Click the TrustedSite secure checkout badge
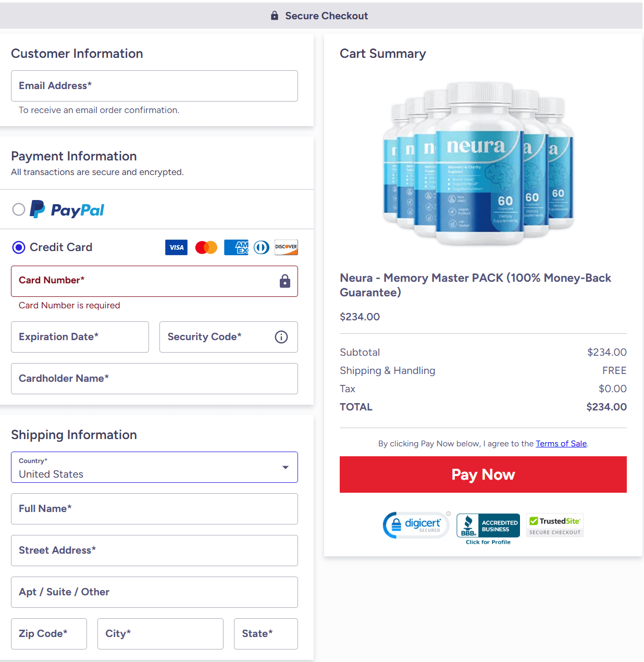This screenshot has width=644, height=662. pos(554,524)
